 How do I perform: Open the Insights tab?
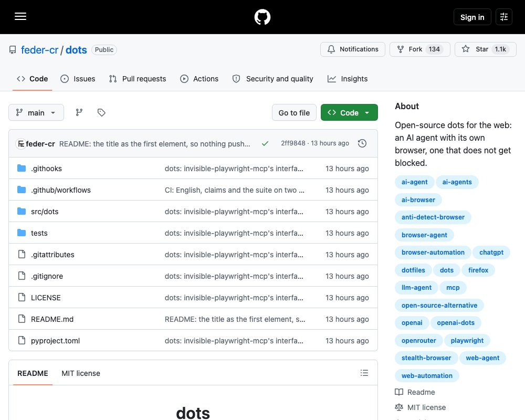348,79
